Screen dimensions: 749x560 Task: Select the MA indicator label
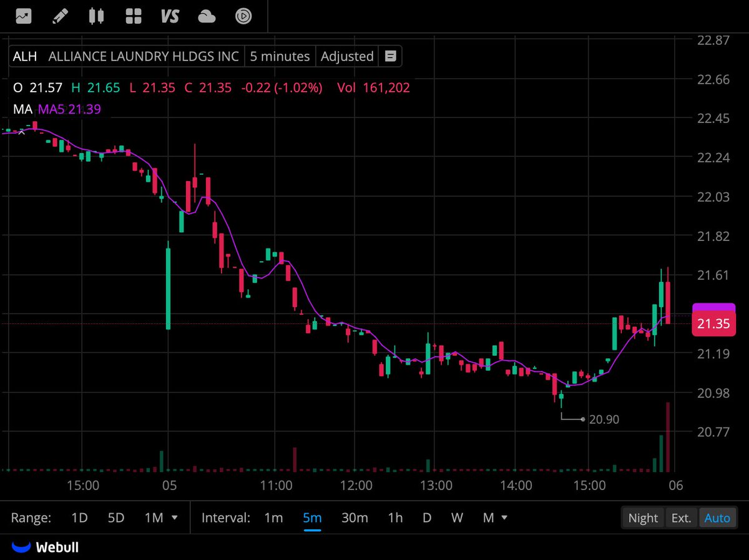(x=22, y=109)
